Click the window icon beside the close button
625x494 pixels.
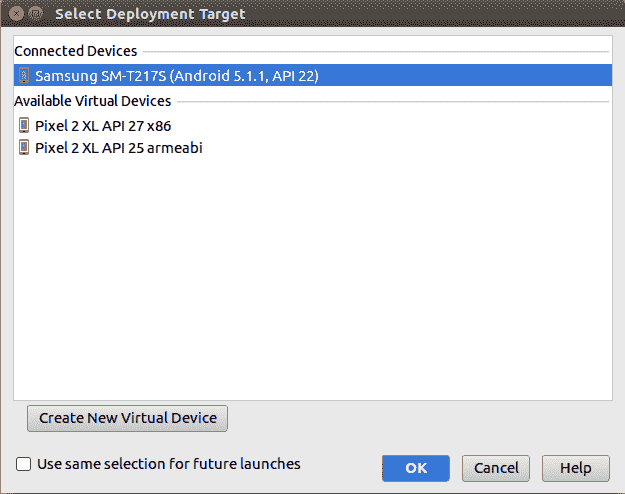click(35, 14)
